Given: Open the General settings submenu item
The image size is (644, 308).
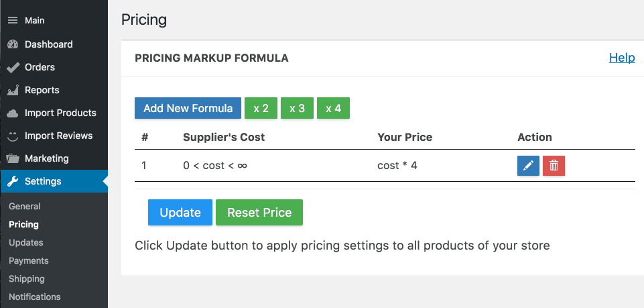Looking at the screenshot, I should click(x=25, y=207).
